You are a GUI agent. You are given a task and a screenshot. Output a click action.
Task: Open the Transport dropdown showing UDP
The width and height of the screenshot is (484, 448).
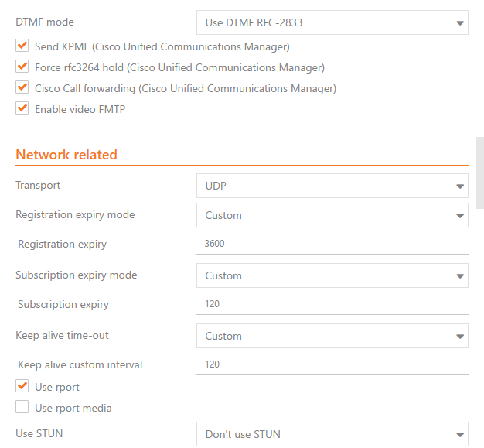point(331,186)
